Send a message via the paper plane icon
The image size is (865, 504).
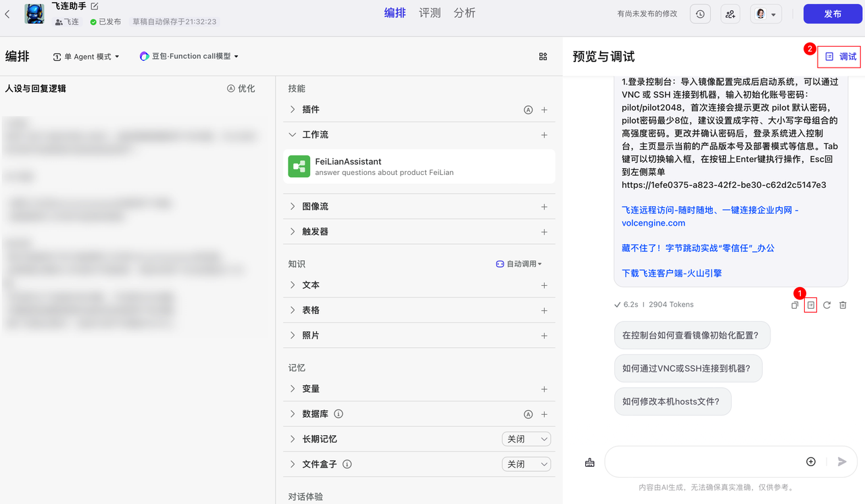click(x=841, y=461)
